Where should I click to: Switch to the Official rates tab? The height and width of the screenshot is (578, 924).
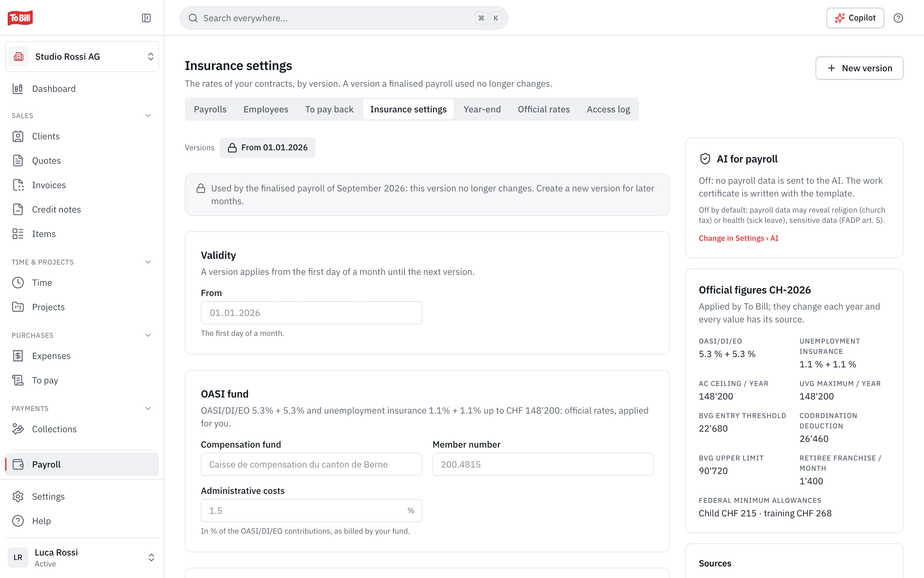coord(544,109)
